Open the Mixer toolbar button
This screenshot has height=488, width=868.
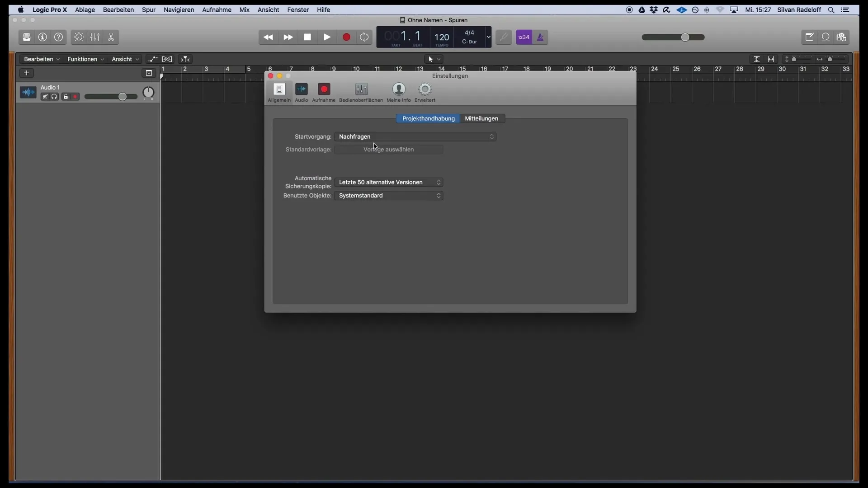(95, 38)
